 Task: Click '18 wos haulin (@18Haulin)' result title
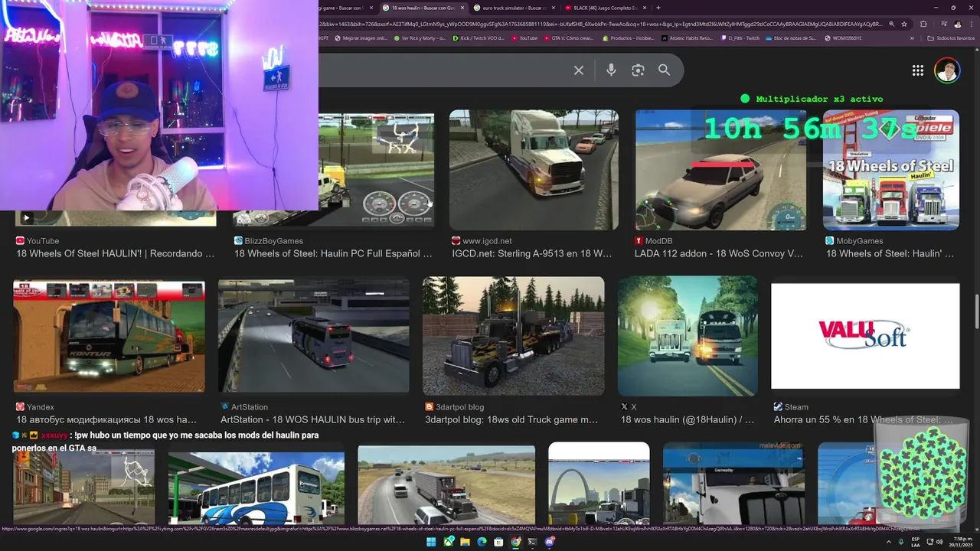[x=687, y=419]
